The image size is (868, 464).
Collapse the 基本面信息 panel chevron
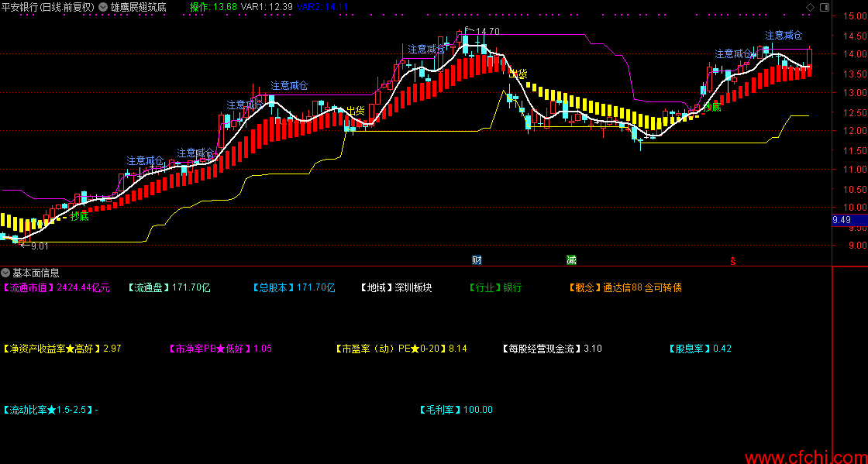(x=5, y=273)
